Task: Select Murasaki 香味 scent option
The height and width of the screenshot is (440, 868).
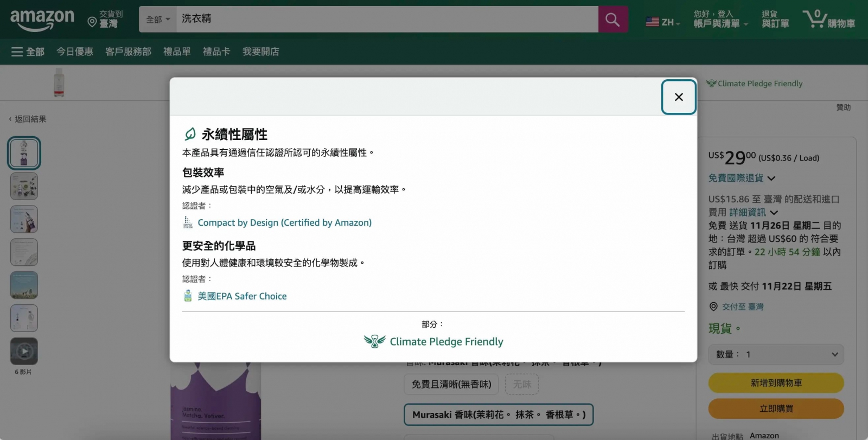Action: pos(499,415)
